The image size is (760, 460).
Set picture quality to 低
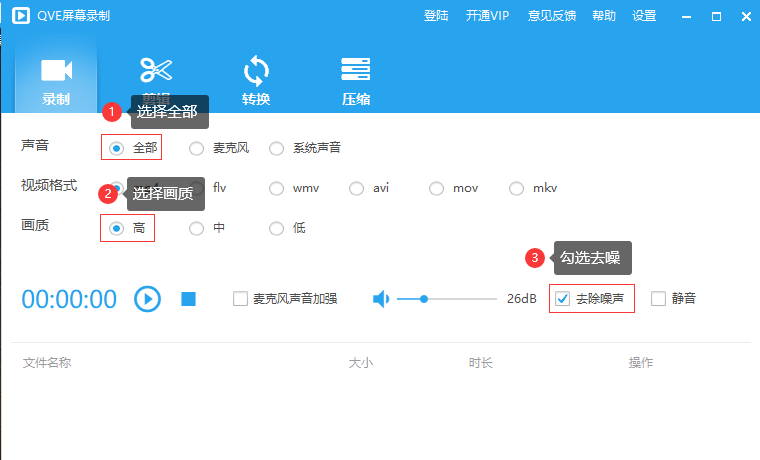[276, 228]
